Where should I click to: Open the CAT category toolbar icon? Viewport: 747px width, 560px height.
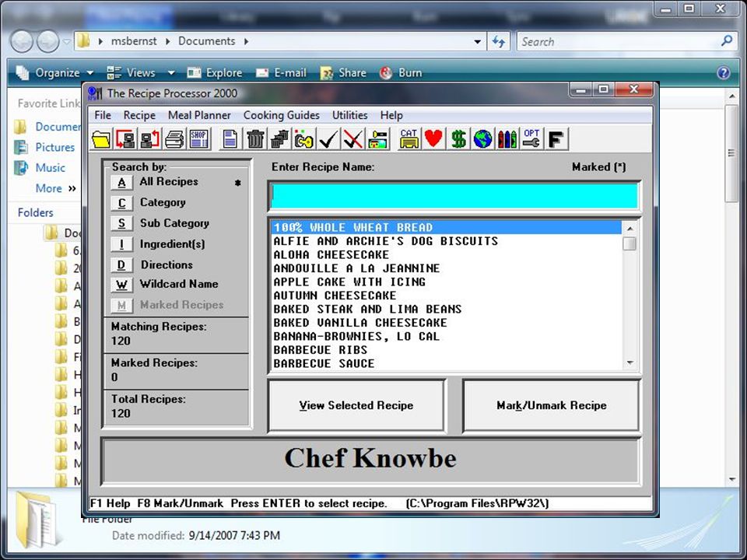click(409, 139)
